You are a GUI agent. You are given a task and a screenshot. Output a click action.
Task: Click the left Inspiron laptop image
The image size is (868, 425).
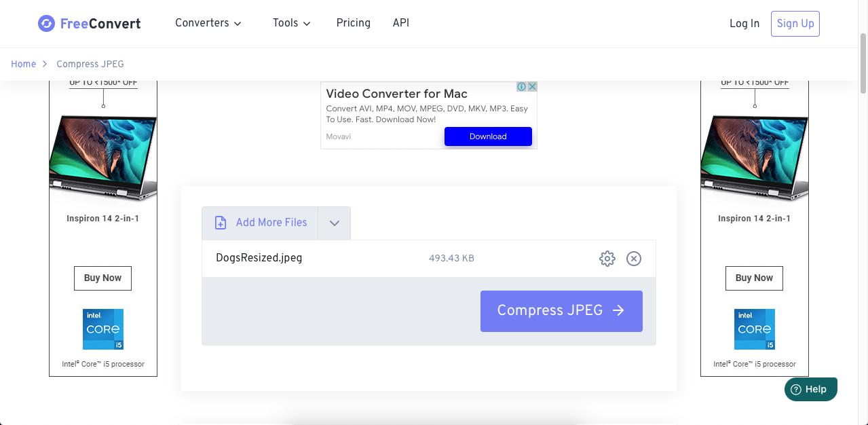(x=103, y=158)
